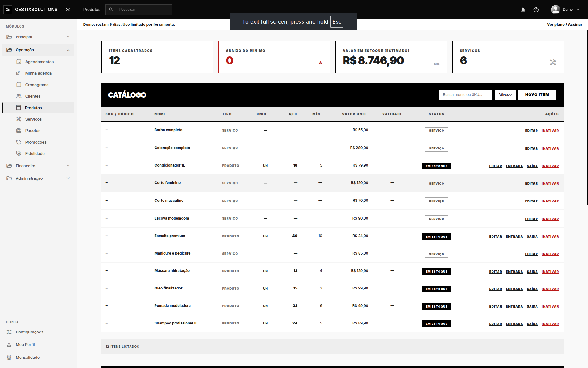Click the NOVO ITEM button
The image size is (588, 368).
(537, 95)
